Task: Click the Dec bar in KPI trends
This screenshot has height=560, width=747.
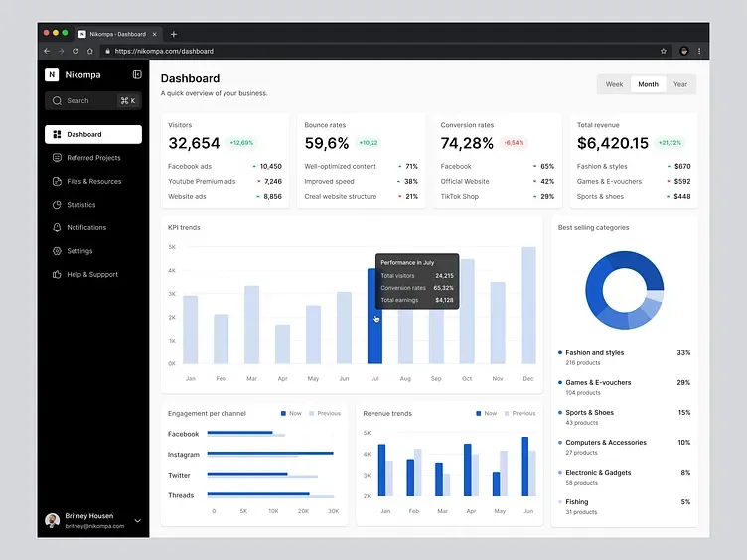Action: [528, 305]
